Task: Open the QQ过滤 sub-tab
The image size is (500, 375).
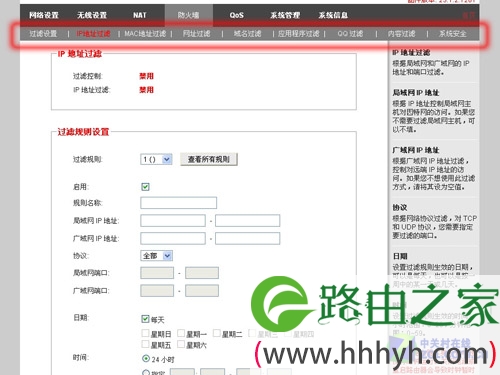Action: point(350,34)
